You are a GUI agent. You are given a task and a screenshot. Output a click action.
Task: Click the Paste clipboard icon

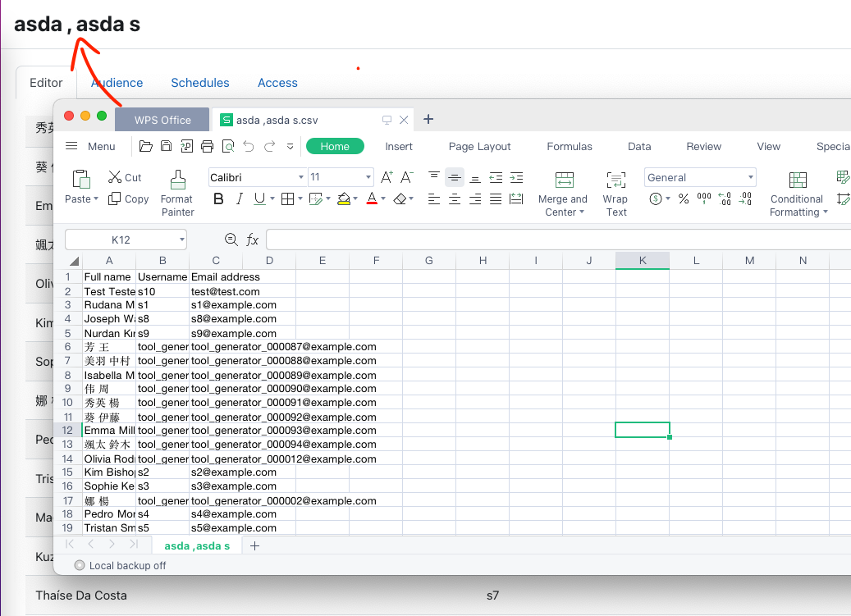coord(81,179)
